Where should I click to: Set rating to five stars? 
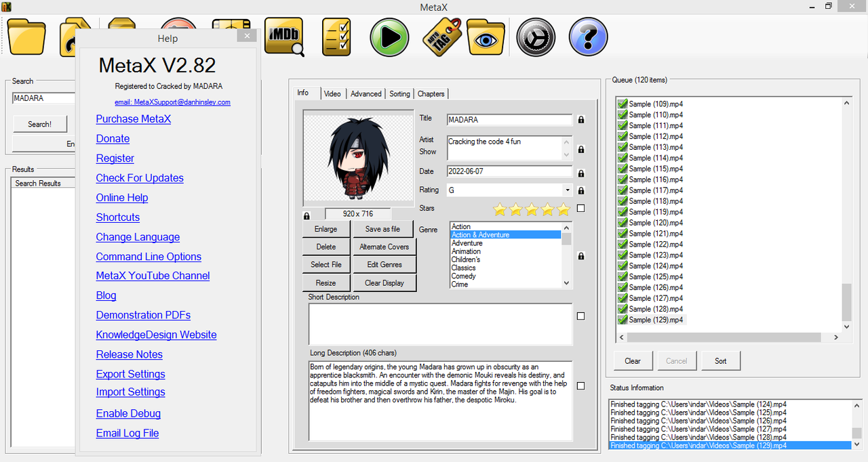(x=564, y=209)
